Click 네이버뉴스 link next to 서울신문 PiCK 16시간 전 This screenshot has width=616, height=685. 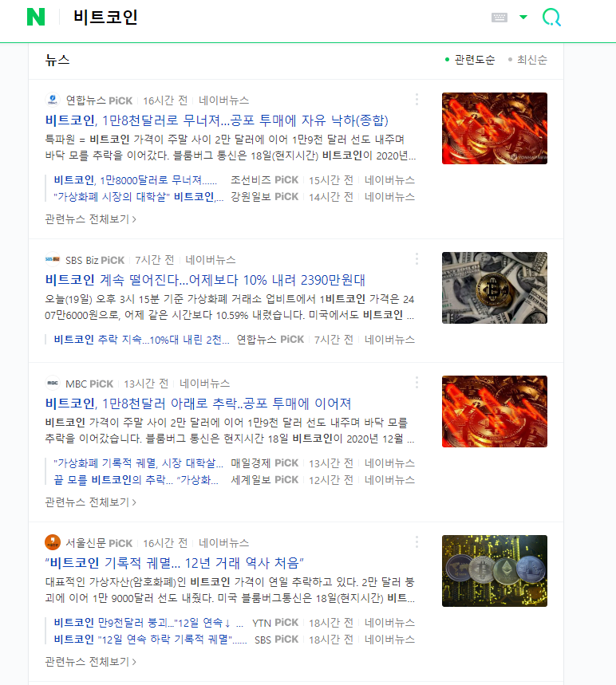pyautogui.click(x=224, y=543)
